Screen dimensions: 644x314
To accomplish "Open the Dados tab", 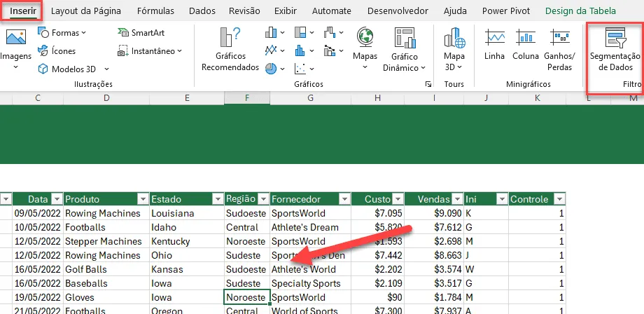I will pos(202,11).
